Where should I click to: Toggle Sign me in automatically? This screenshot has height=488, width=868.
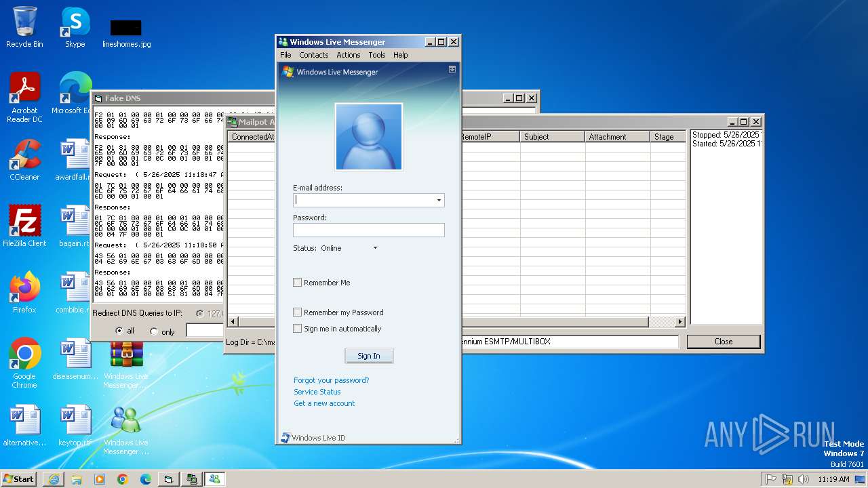pyautogui.click(x=297, y=329)
